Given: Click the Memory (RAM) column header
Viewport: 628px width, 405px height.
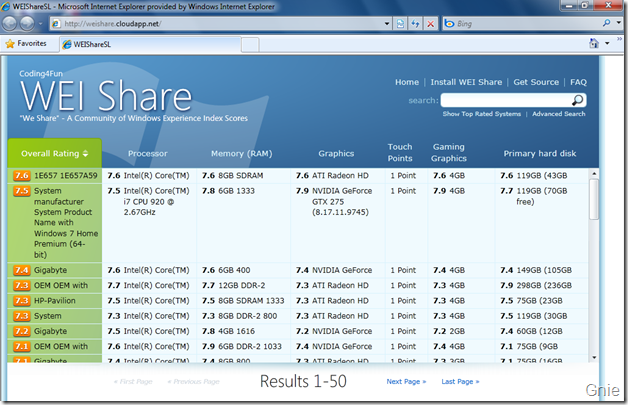Looking at the screenshot, I should pyautogui.click(x=242, y=153).
